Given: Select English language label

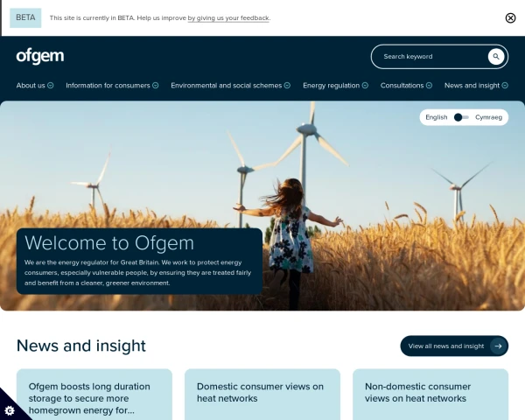Looking at the screenshot, I should (x=437, y=117).
